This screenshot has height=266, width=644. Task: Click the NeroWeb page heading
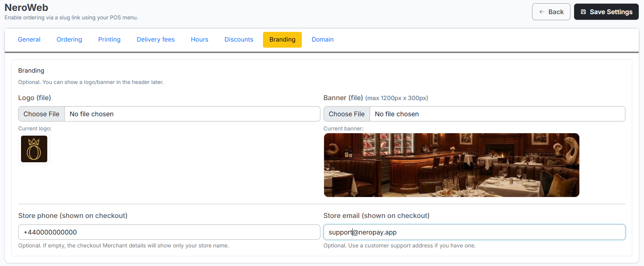pos(26,8)
